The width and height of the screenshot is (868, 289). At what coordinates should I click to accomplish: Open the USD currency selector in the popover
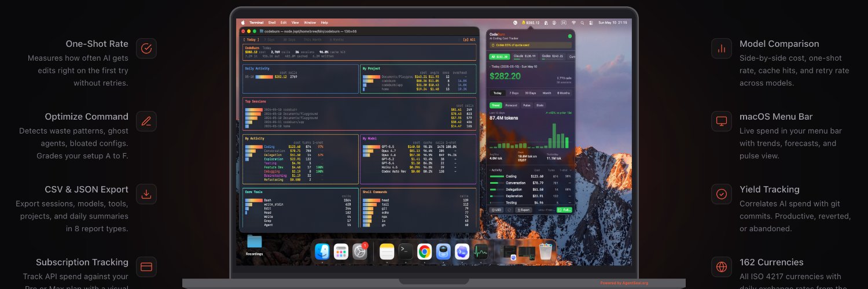(x=496, y=210)
